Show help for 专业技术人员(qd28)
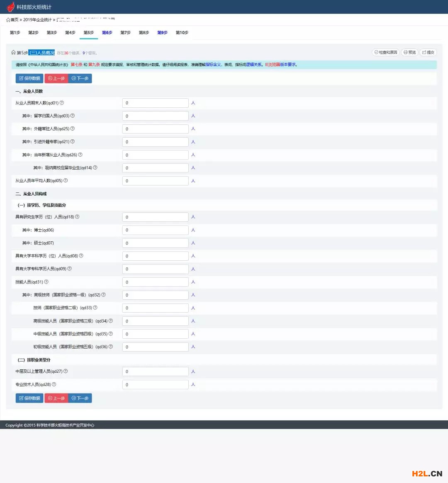This screenshot has height=483, width=448. (x=54, y=384)
